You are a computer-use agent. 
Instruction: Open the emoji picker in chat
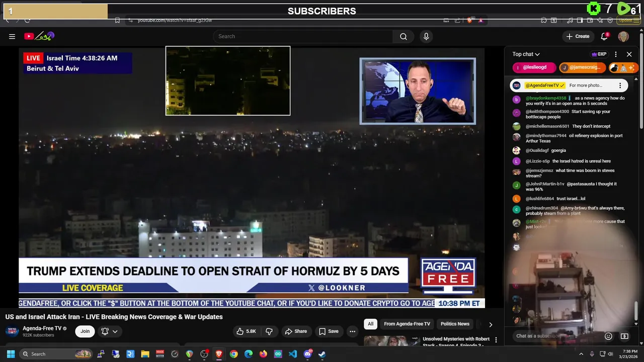tap(608, 336)
